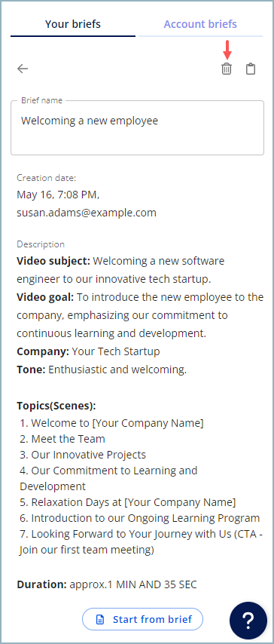Copy the brief using the clipboard icon
The width and height of the screenshot is (274, 644).
(251, 69)
